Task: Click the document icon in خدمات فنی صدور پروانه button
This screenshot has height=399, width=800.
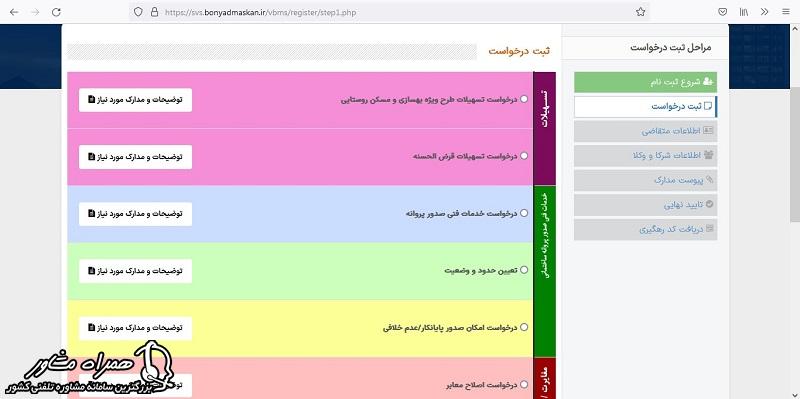Action: [91, 213]
